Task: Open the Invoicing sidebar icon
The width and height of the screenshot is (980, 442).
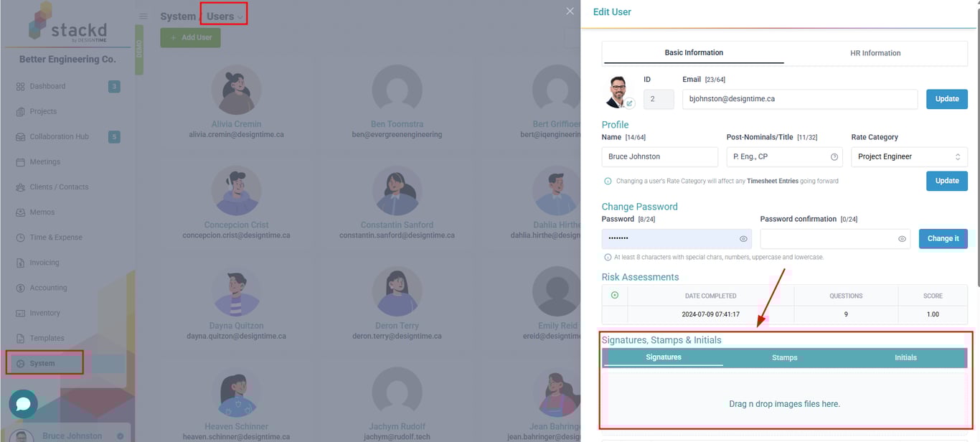Action: click(20, 263)
